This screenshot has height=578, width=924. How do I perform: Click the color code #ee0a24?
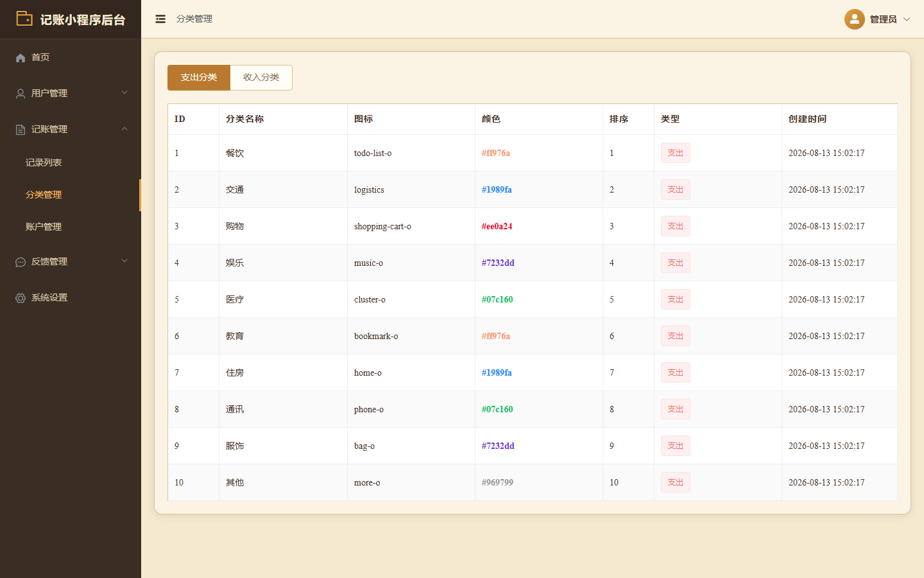click(497, 226)
